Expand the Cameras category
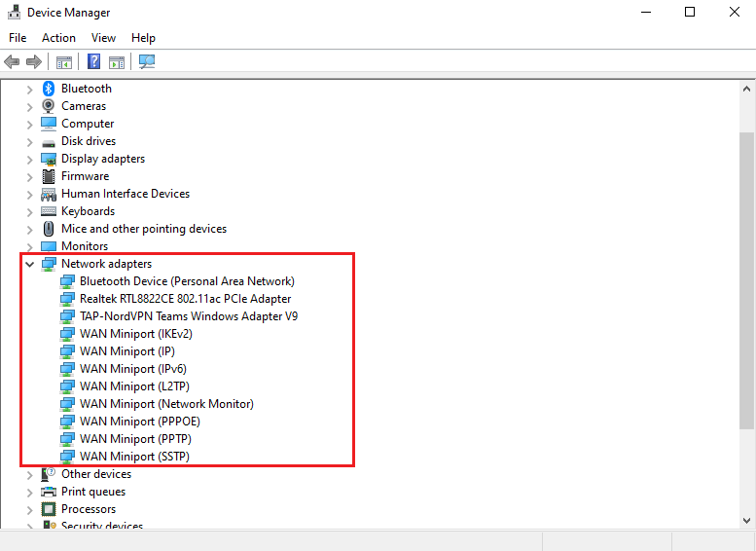The width and height of the screenshot is (756, 551). click(30, 107)
